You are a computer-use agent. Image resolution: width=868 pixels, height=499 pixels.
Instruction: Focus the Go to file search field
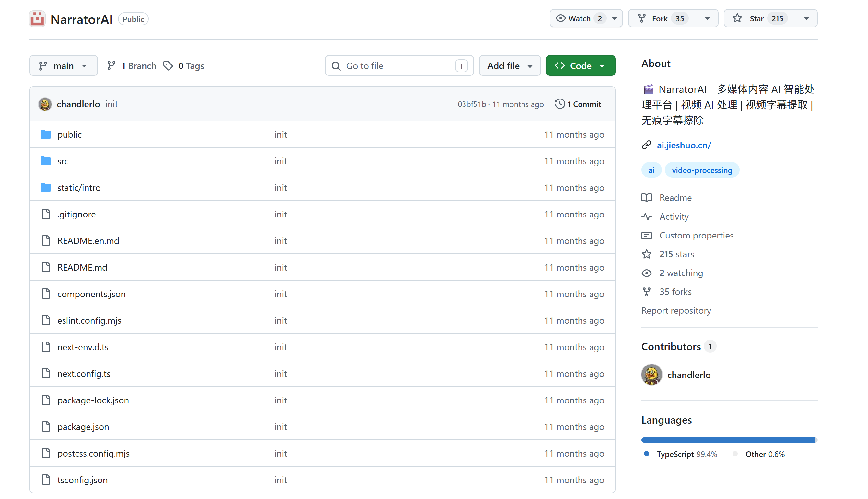point(399,65)
